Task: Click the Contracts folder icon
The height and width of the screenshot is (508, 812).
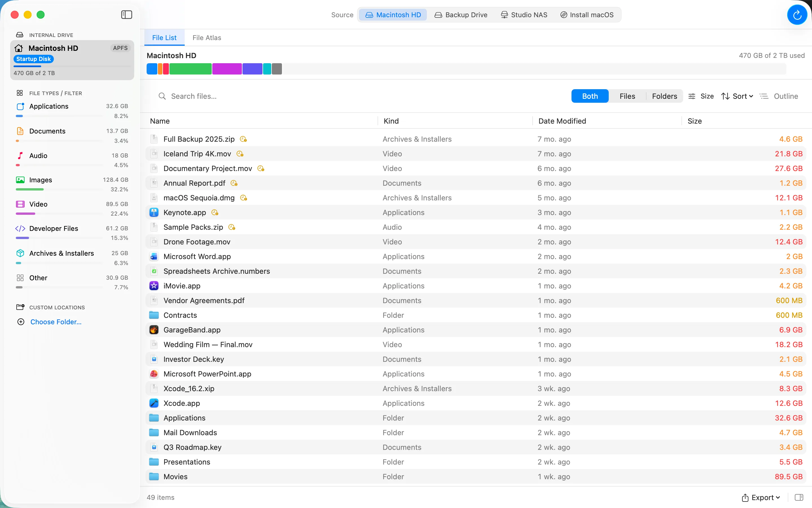Action: point(154,315)
